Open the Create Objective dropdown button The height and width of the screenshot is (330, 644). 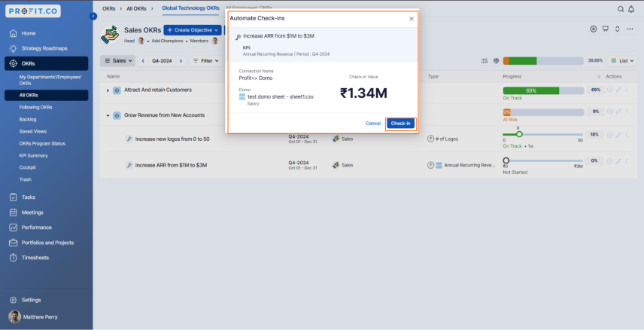click(x=192, y=30)
